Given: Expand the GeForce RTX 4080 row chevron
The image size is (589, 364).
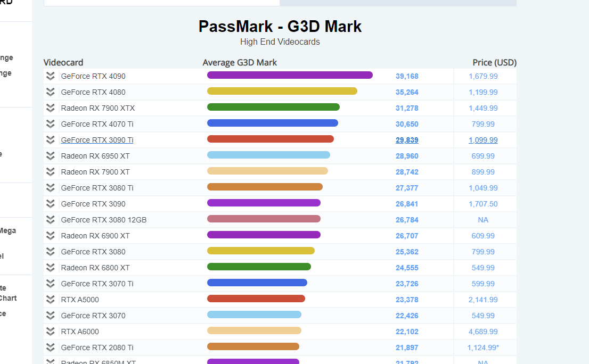Looking at the screenshot, I should click(x=51, y=92).
